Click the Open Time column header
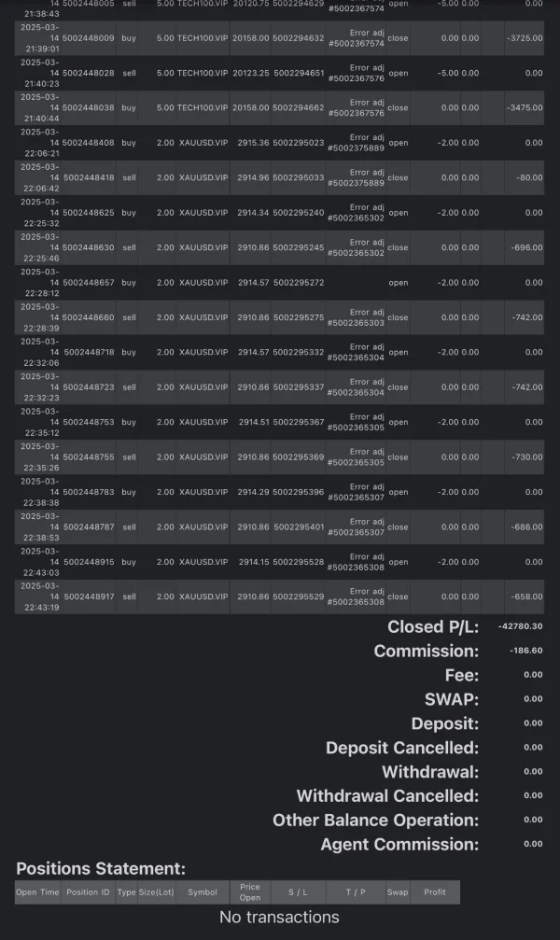This screenshot has height=940, width=560. click(x=37, y=892)
